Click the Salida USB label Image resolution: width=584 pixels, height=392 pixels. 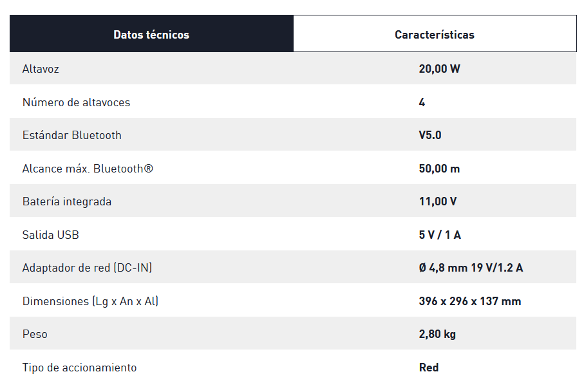coord(51,235)
